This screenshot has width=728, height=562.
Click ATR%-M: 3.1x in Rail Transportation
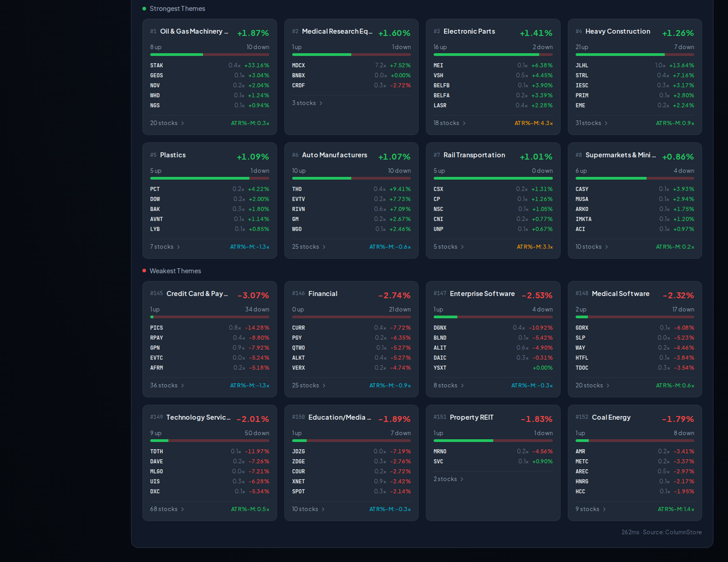(535, 247)
